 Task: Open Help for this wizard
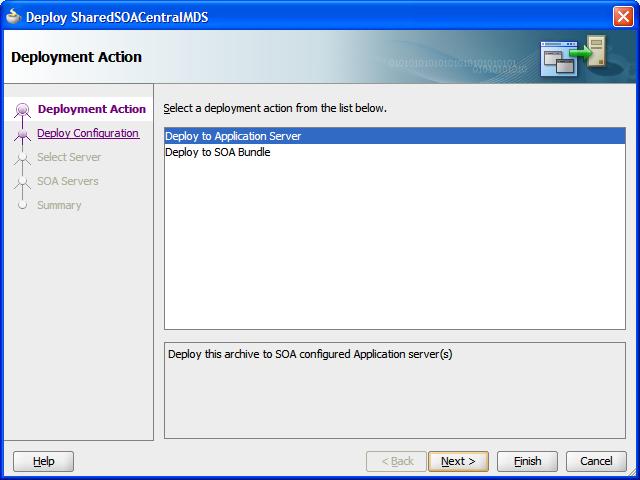(x=44, y=461)
